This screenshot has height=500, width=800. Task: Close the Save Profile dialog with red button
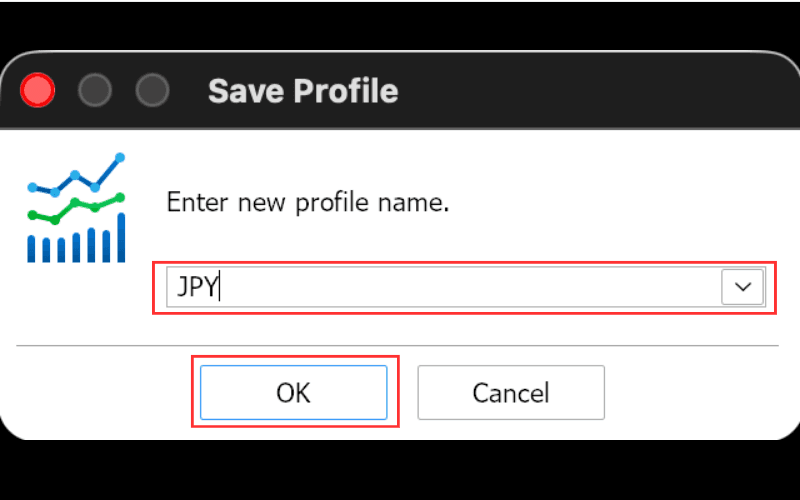tap(37, 90)
